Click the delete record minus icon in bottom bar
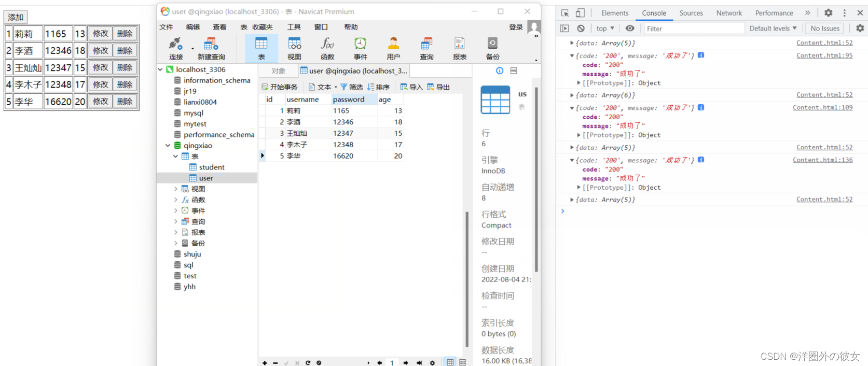The image size is (868, 366). (275, 363)
